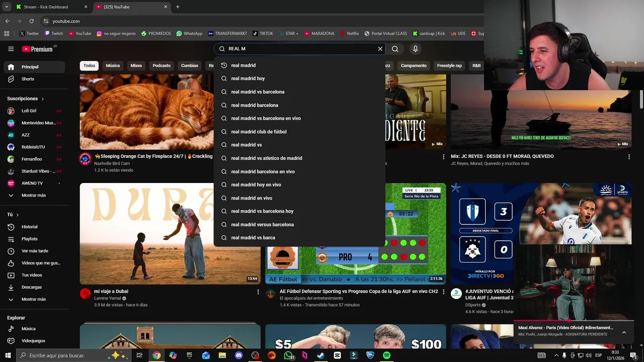Choose suggestion 'real madrid club de fútbol'
Image resolution: width=644 pixels, height=362 pixels.
299,132
